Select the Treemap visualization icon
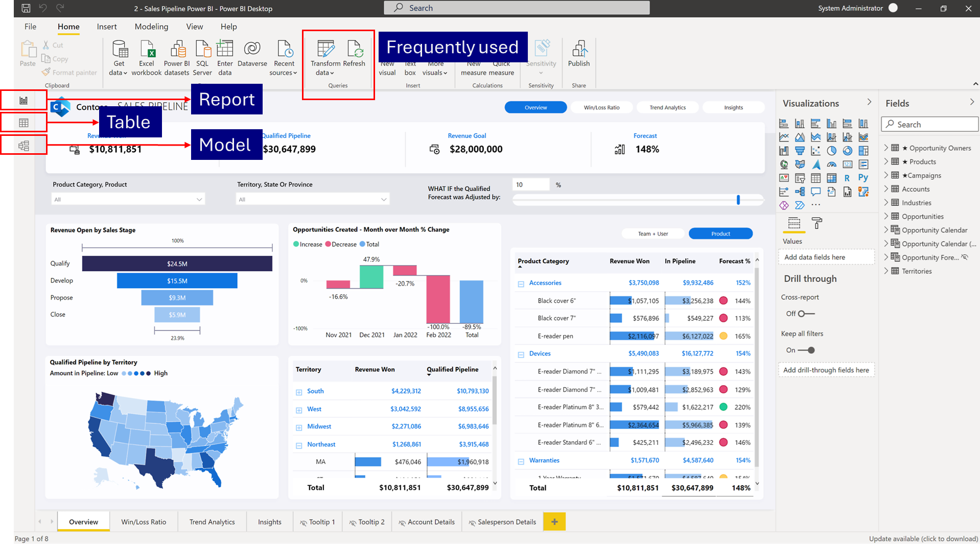The height and width of the screenshot is (544, 980). coord(864,151)
